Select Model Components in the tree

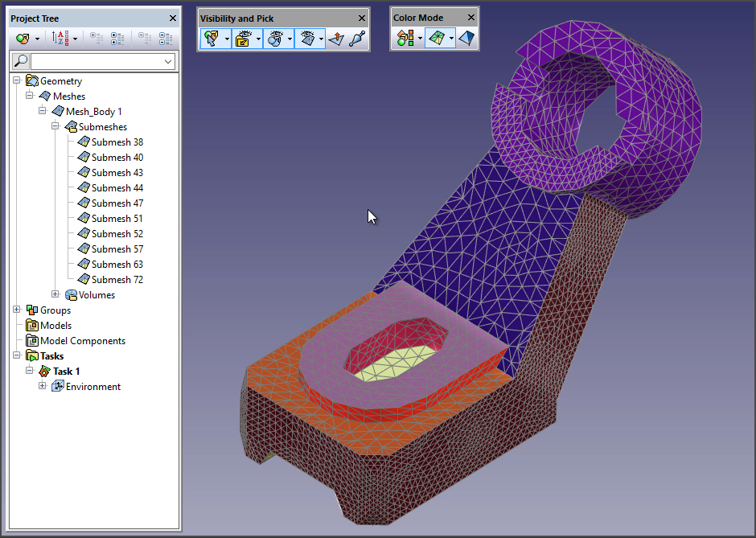pyautogui.click(x=82, y=341)
